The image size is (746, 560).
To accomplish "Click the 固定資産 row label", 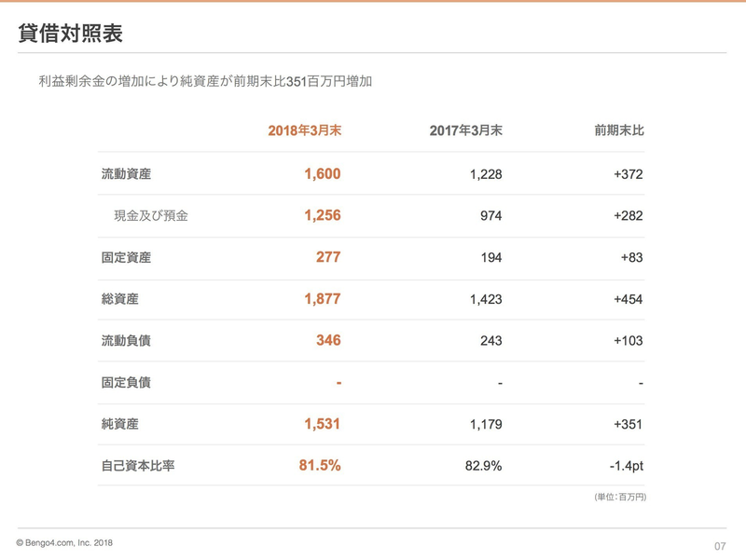I will click(x=126, y=257).
